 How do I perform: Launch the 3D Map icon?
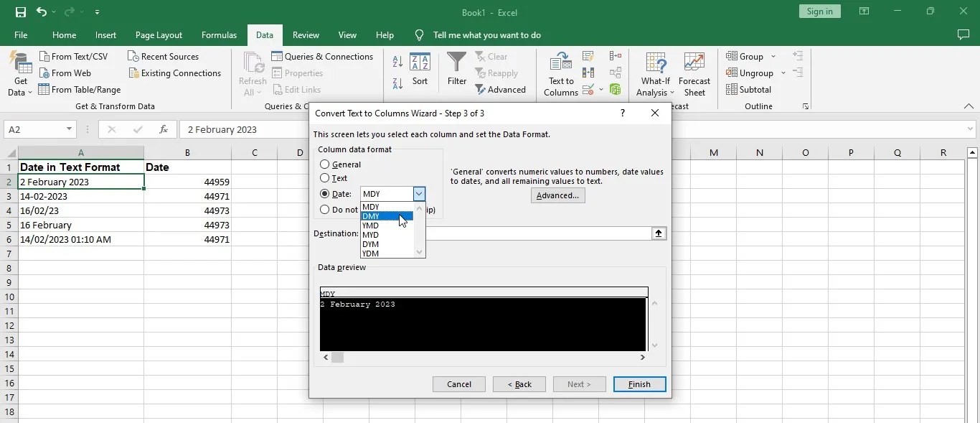(x=615, y=89)
